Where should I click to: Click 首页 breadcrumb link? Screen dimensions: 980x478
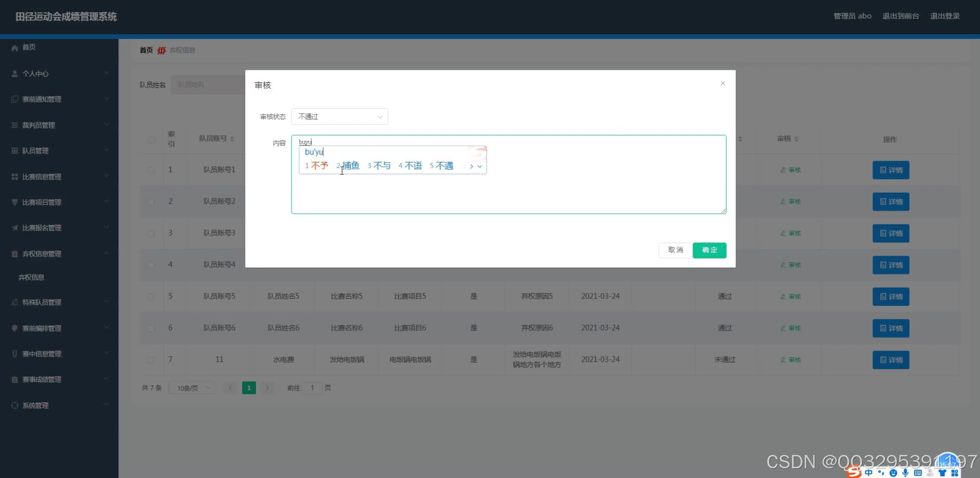pos(146,50)
